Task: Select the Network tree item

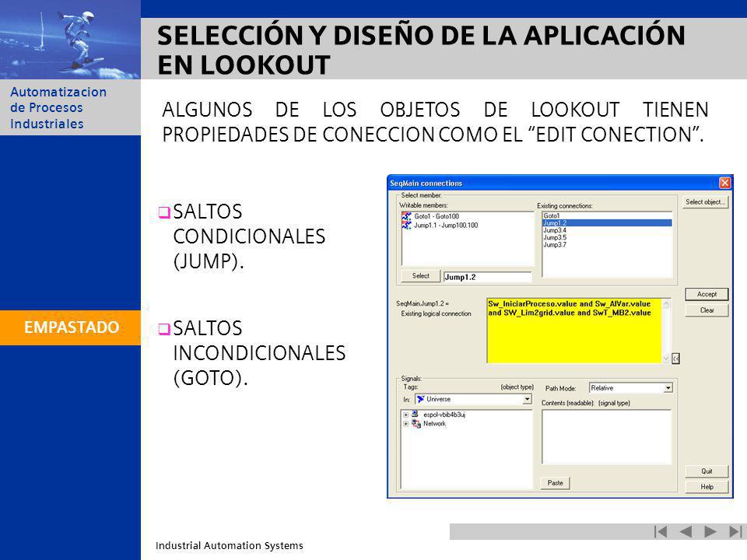Action: click(434, 424)
